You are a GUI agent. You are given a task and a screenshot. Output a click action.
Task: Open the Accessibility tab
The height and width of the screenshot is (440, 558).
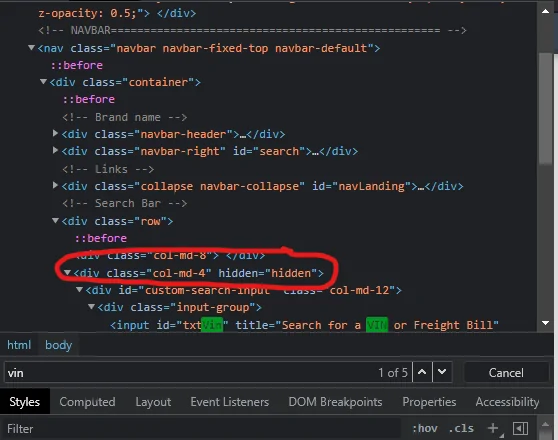(x=507, y=402)
